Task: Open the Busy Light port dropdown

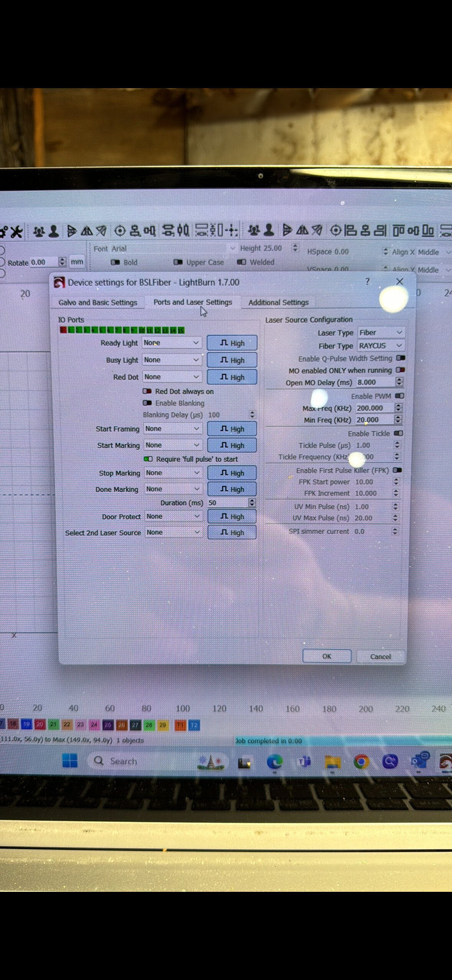Action: (172, 360)
